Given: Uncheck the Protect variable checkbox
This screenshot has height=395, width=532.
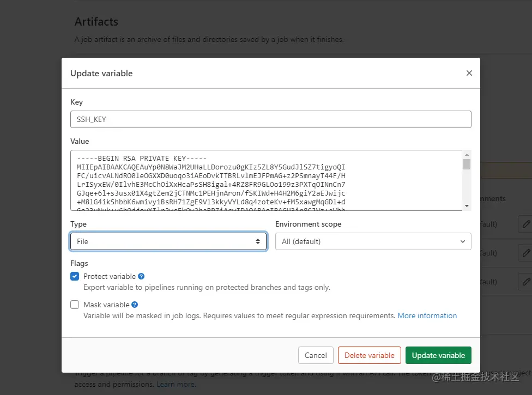Looking at the screenshot, I should click(x=75, y=276).
